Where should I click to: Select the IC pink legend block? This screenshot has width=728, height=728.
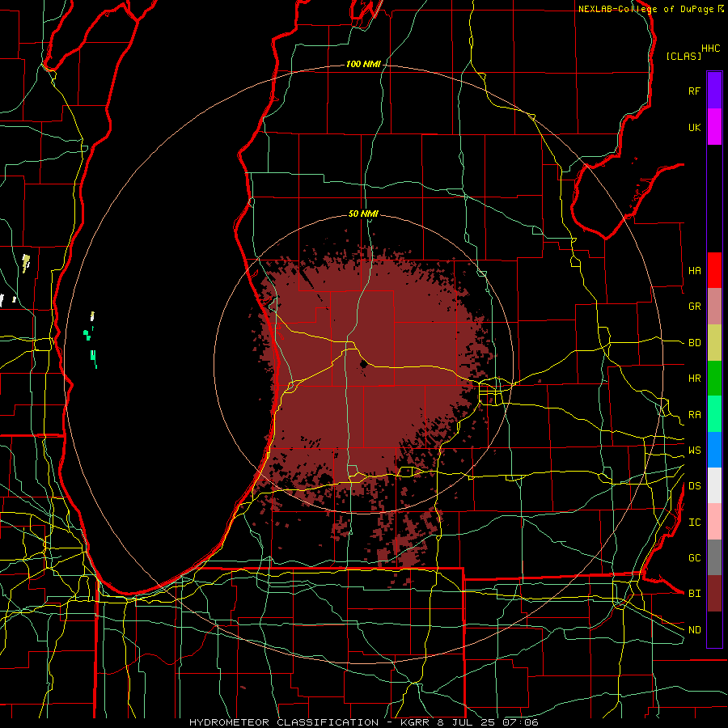[714, 522]
